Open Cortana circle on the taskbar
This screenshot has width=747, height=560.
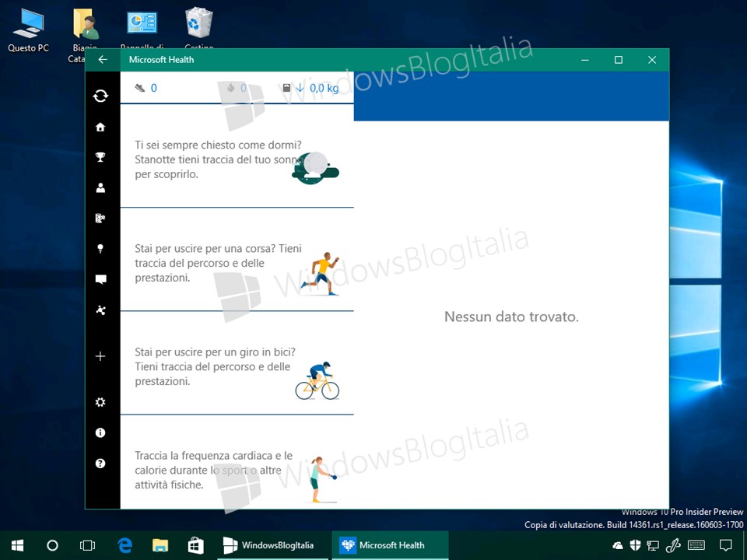tap(52, 545)
